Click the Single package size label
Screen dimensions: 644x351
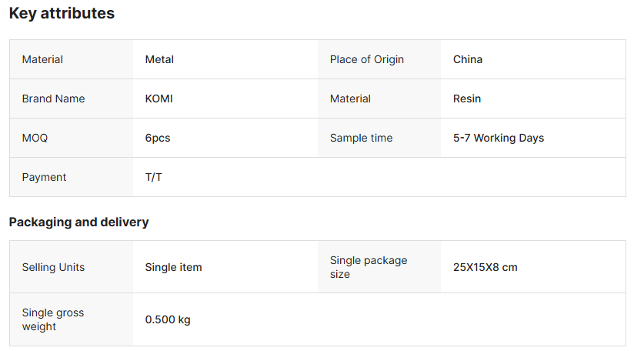369,267
